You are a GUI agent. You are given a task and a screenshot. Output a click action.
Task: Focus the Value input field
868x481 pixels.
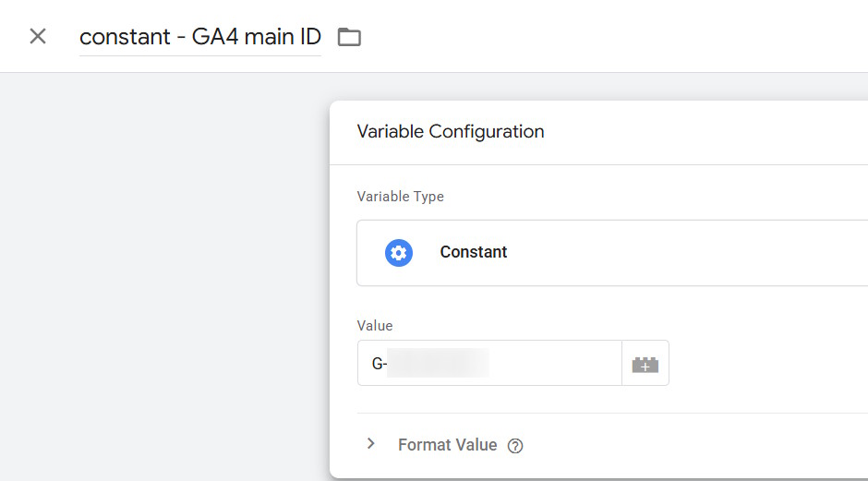(490, 363)
